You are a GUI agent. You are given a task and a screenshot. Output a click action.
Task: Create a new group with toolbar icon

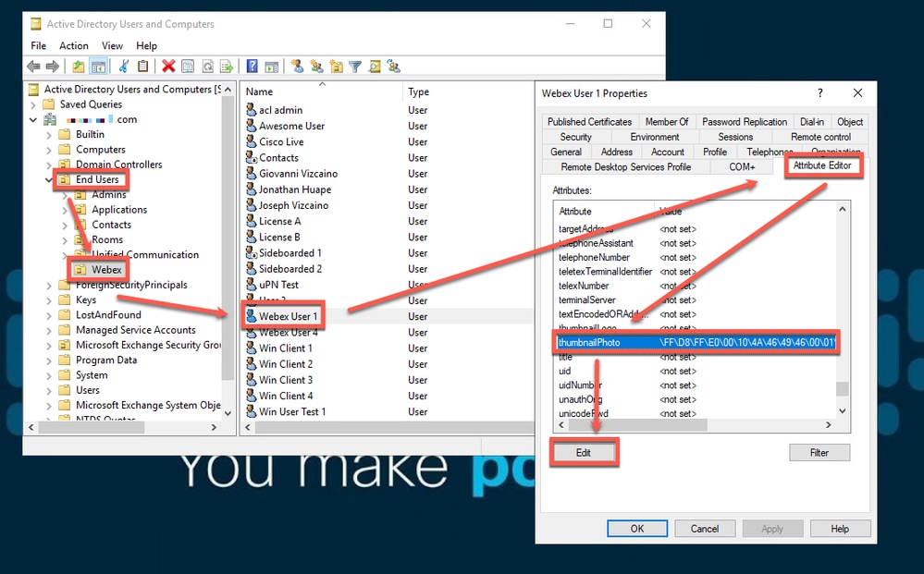[x=317, y=67]
